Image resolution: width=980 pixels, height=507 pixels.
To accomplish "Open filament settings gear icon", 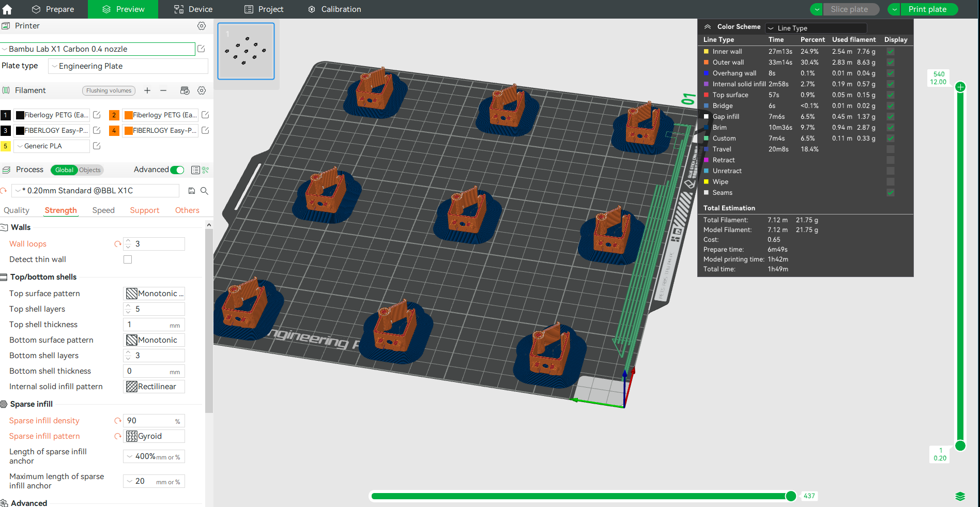I will 202,90.
